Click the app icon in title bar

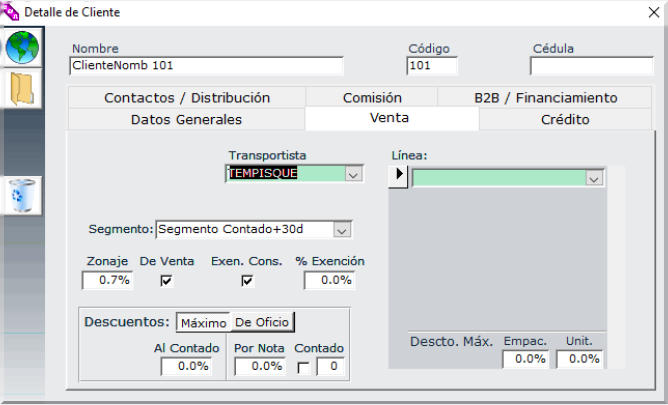[x=11, y=10]
